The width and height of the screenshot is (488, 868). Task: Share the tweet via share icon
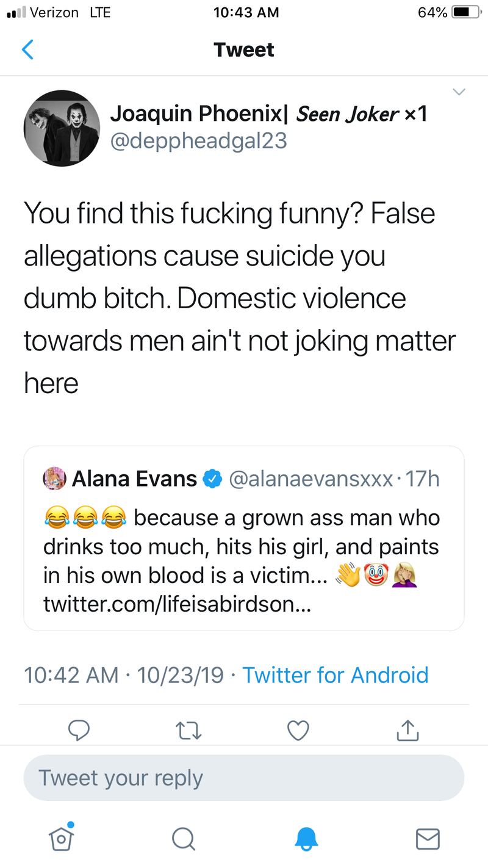pyautogui.click(x=408, y=729)
